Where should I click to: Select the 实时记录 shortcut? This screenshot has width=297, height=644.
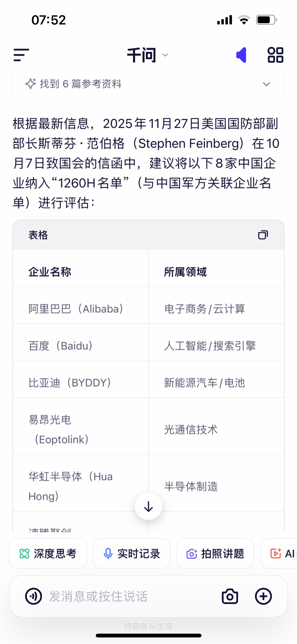131,554
